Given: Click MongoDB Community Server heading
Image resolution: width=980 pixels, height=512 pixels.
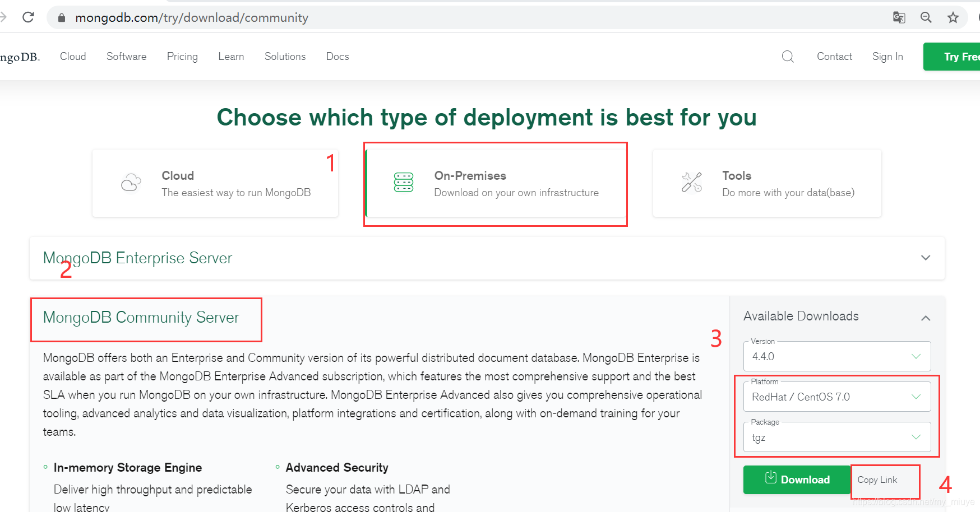Looking at the screenshot, I should coord(141,317).
